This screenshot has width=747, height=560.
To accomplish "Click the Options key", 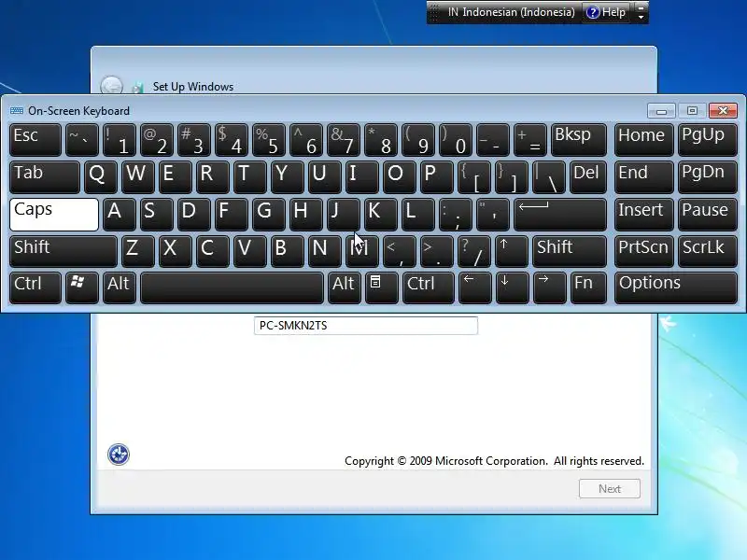I will coord(675,287).
